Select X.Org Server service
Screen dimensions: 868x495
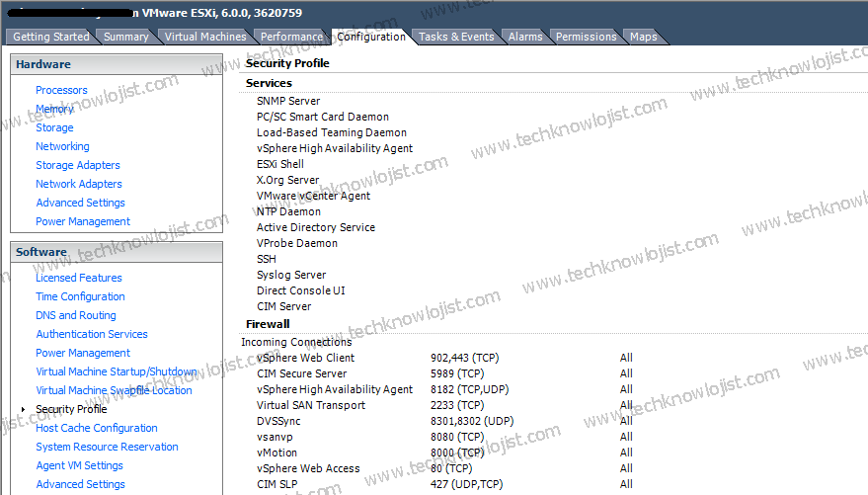[288, 180]
